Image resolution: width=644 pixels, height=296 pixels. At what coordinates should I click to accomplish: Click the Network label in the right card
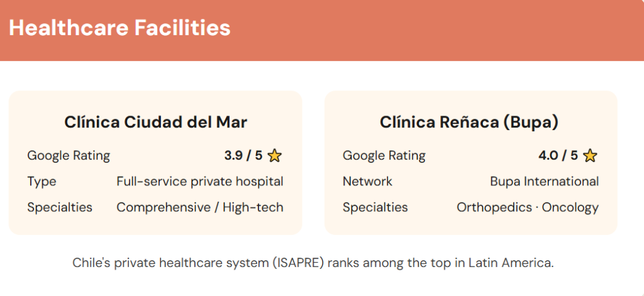(x=367, y=182)
